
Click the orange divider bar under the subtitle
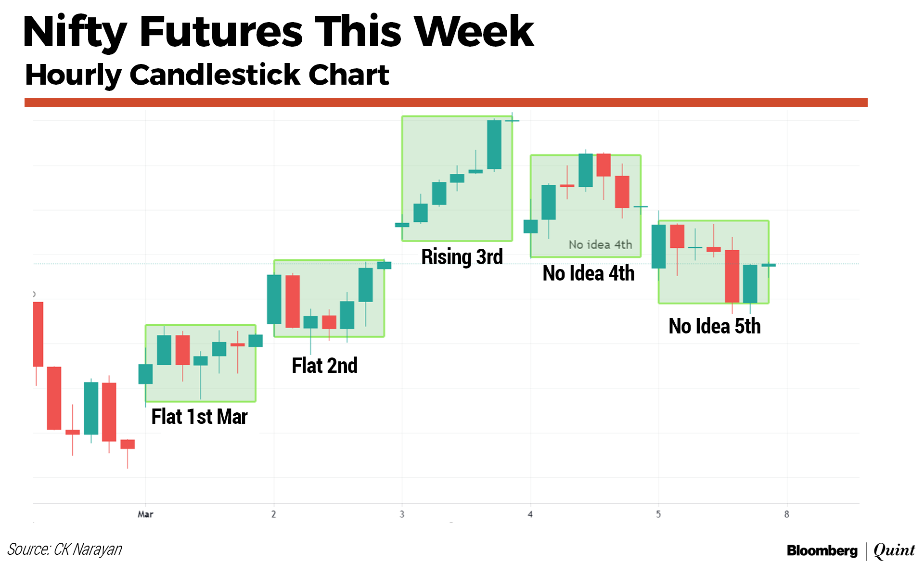tap(446, 102)
